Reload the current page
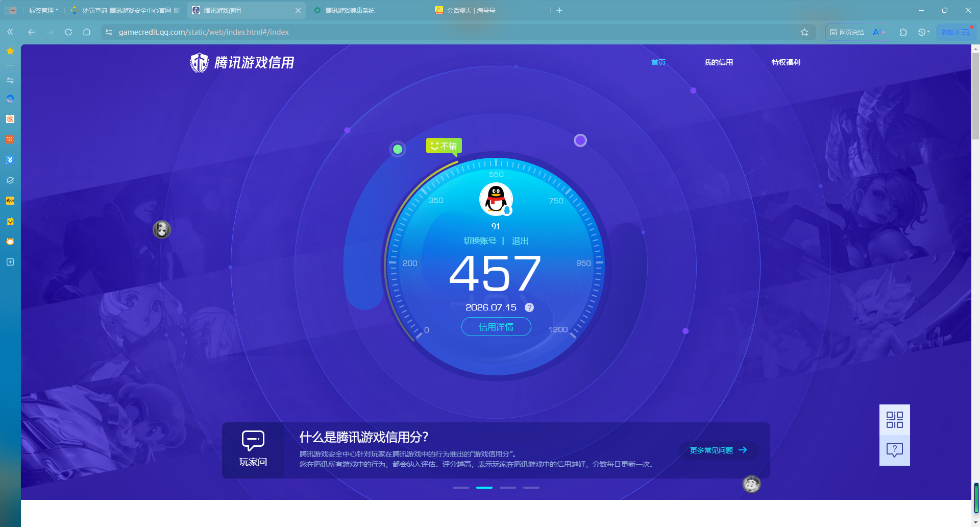This screenshot has height=527, width=980. coord(68,32)
